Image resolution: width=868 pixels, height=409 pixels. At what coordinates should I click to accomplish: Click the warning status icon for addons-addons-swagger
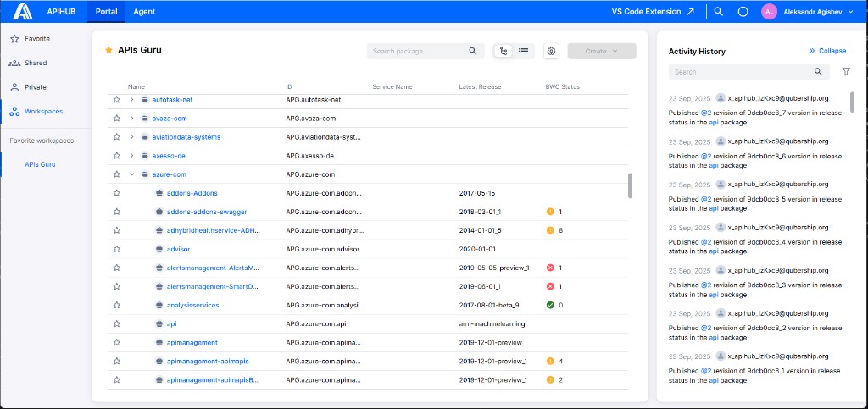(x=549, y=211)
